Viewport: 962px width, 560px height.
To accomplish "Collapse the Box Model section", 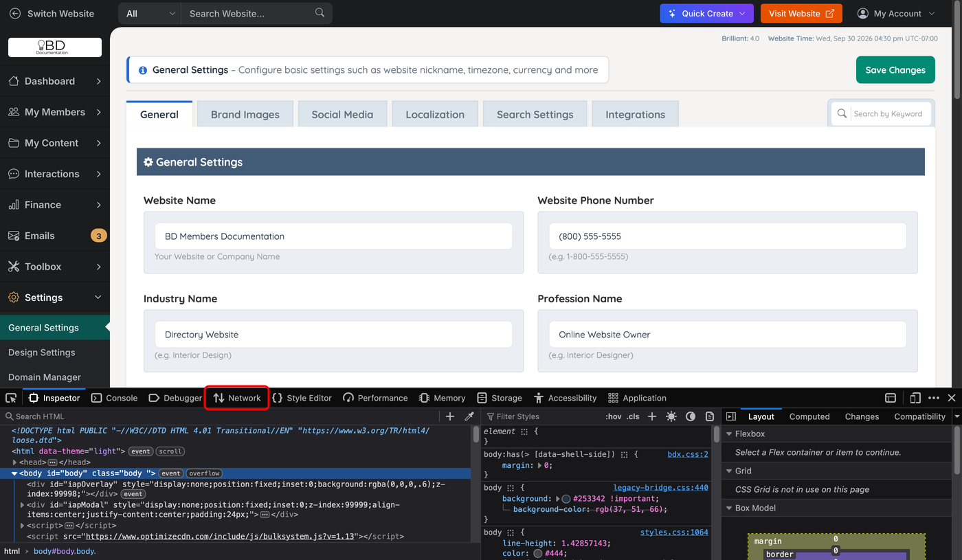I will coord(729,508).
